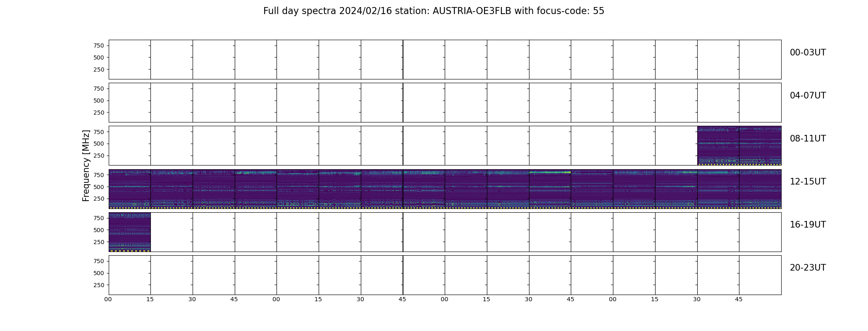
Task: Open the 16-19UT spectrogram segment starting 16:00
Action: tap(130, 232)
